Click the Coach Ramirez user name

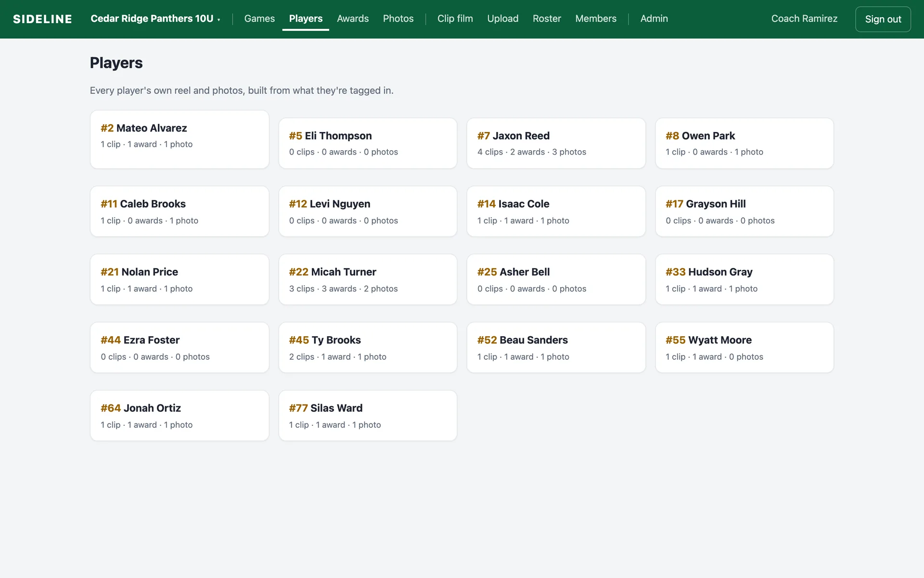[804, 19]
